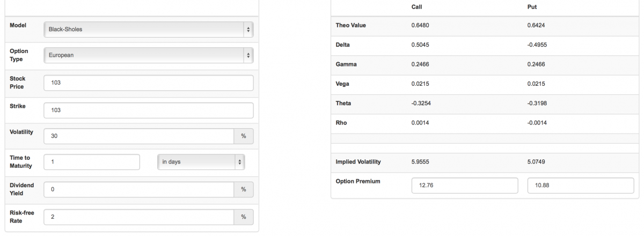644x236 pixels.
Task: Click the Put column header
Action: (532, 7)
